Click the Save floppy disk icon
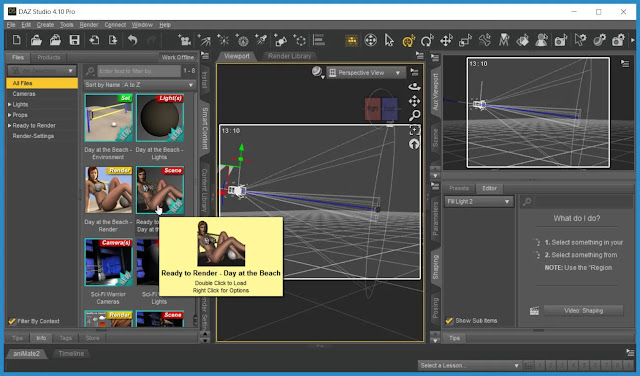Viewport: 640px width, 376px height. [74, 40]
